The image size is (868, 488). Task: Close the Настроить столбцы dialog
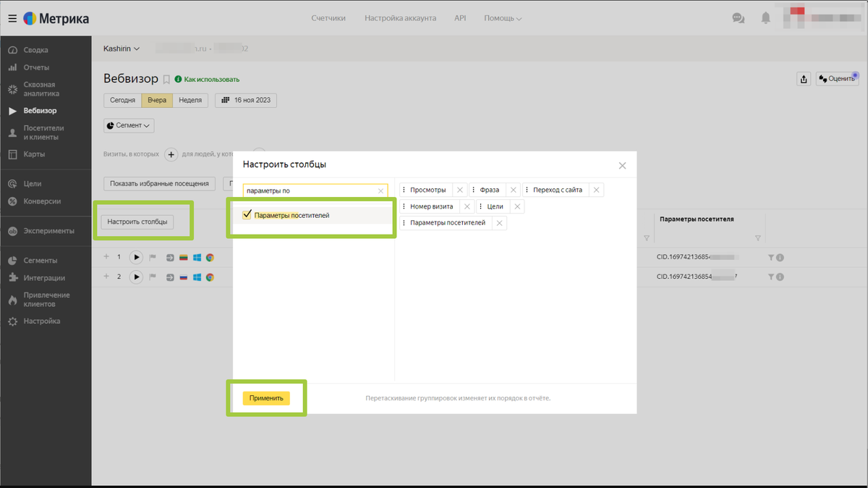[x=622, y=166]
